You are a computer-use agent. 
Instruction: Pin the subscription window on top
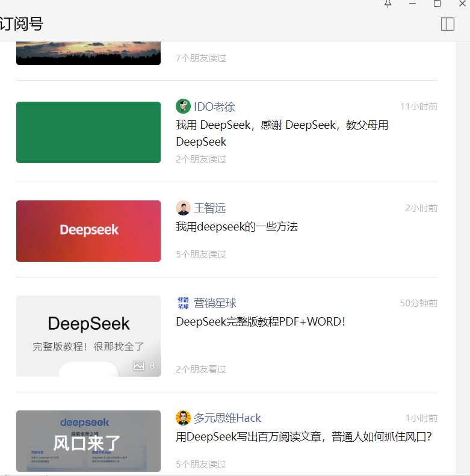[x=388, y=4]
